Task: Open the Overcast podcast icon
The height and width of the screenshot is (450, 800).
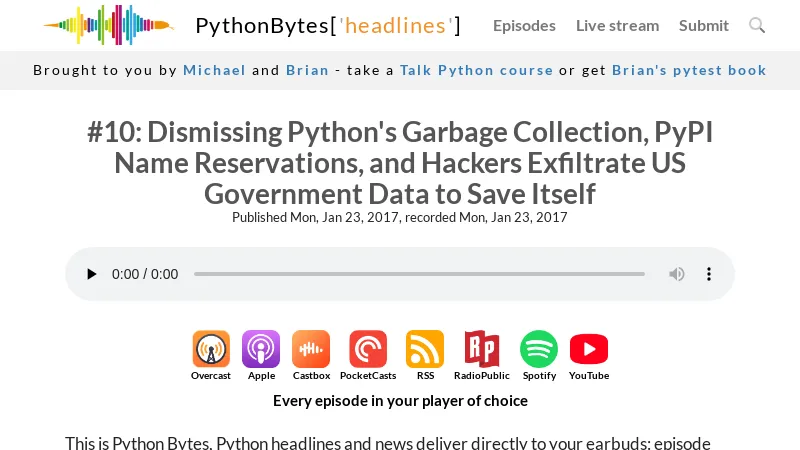Action: point(211,349)
